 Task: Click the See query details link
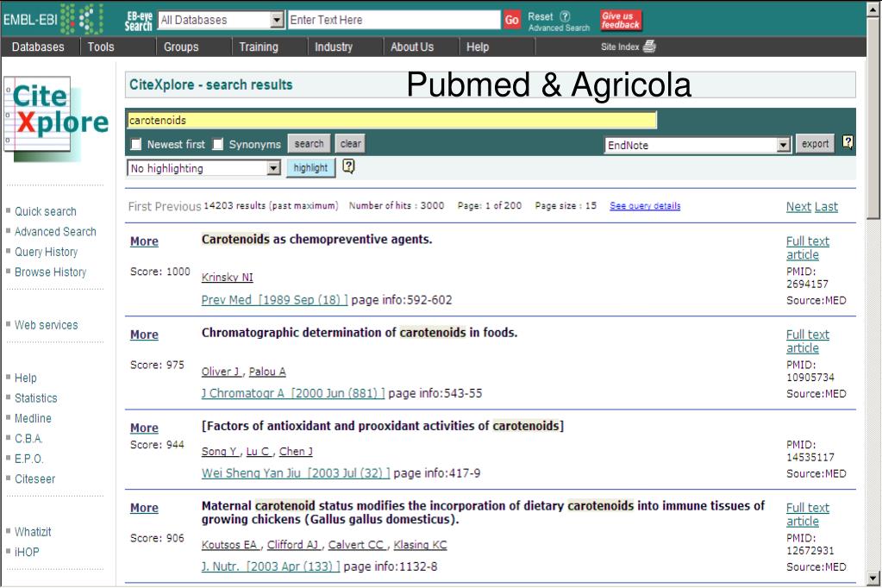645,206
